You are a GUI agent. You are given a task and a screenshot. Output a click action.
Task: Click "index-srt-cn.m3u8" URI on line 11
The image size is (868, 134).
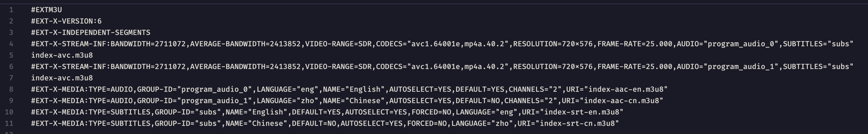577,124
